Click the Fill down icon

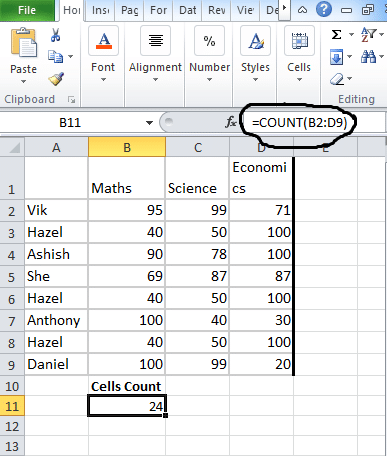pyautogui.click(x=337, y=57)
